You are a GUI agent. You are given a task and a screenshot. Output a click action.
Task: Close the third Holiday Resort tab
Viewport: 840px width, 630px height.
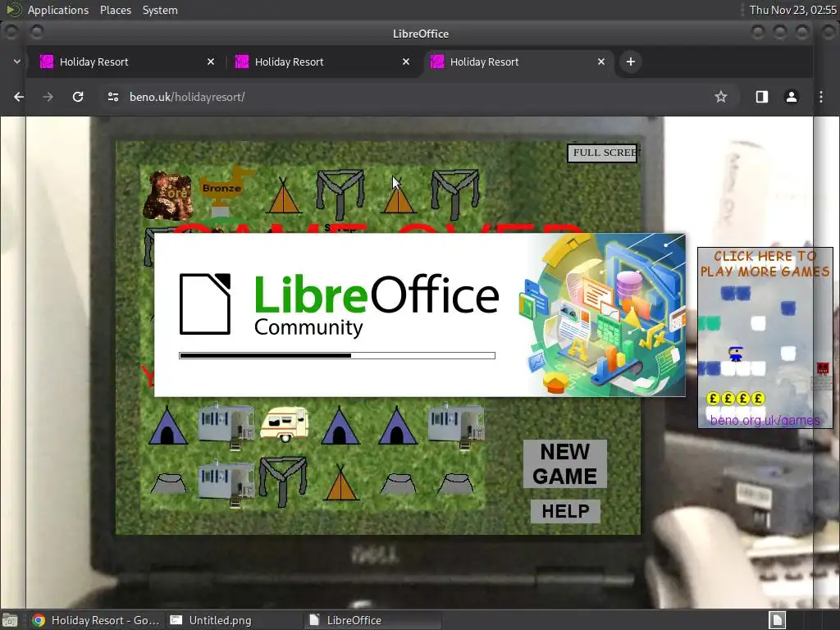pyautogui.click(x=601, y=62)
